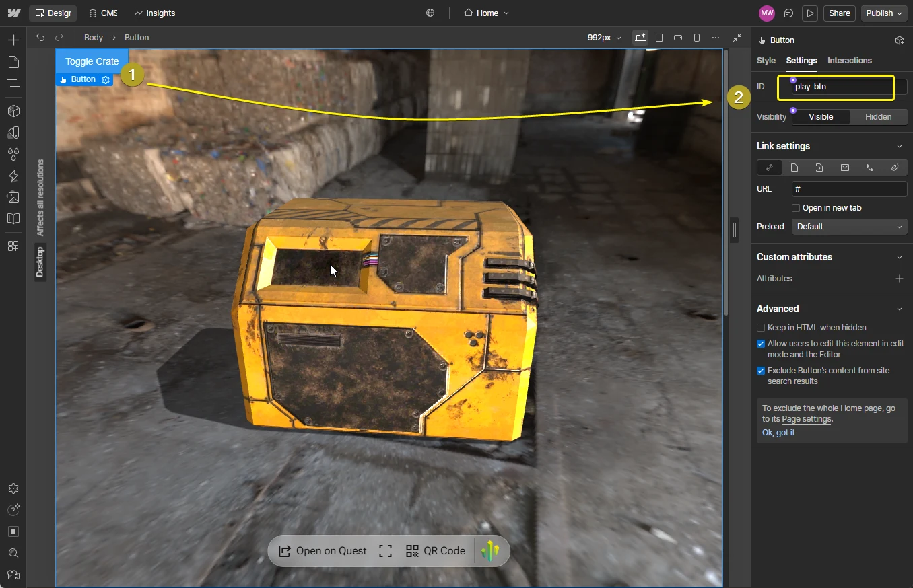Click the Webflow logo menu
913x588 pixels.
coord(13,13)
